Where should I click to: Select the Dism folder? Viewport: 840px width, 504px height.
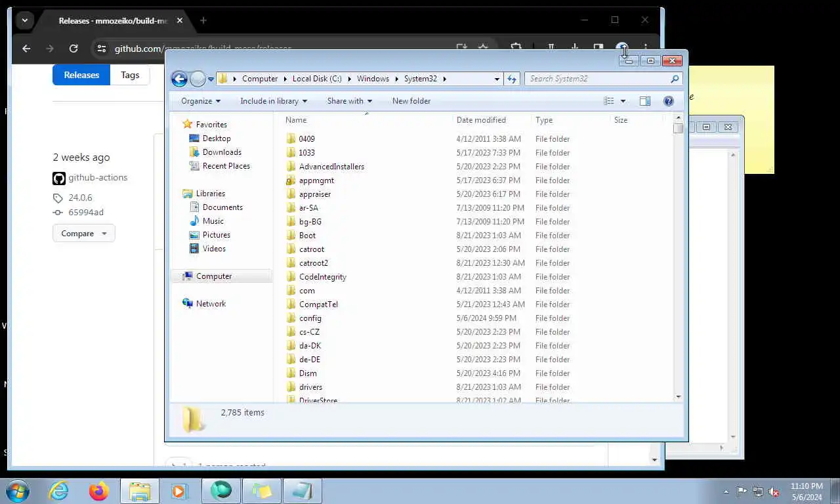point(308,373)
